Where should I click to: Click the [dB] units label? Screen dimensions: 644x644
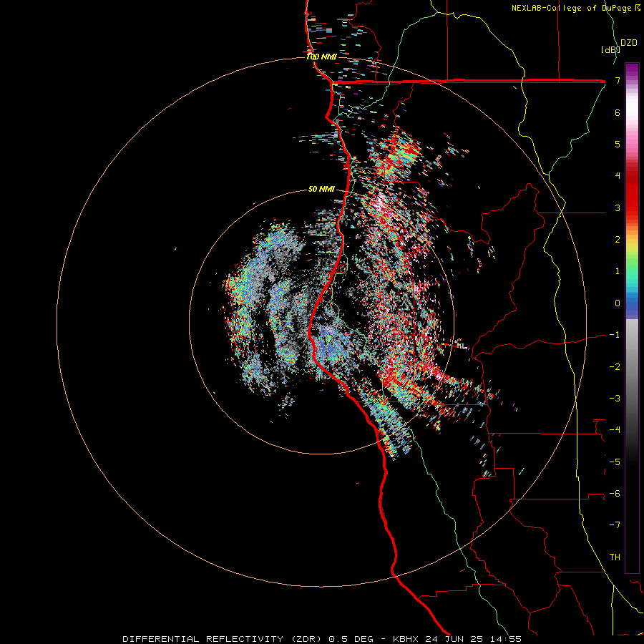point(610,49)
